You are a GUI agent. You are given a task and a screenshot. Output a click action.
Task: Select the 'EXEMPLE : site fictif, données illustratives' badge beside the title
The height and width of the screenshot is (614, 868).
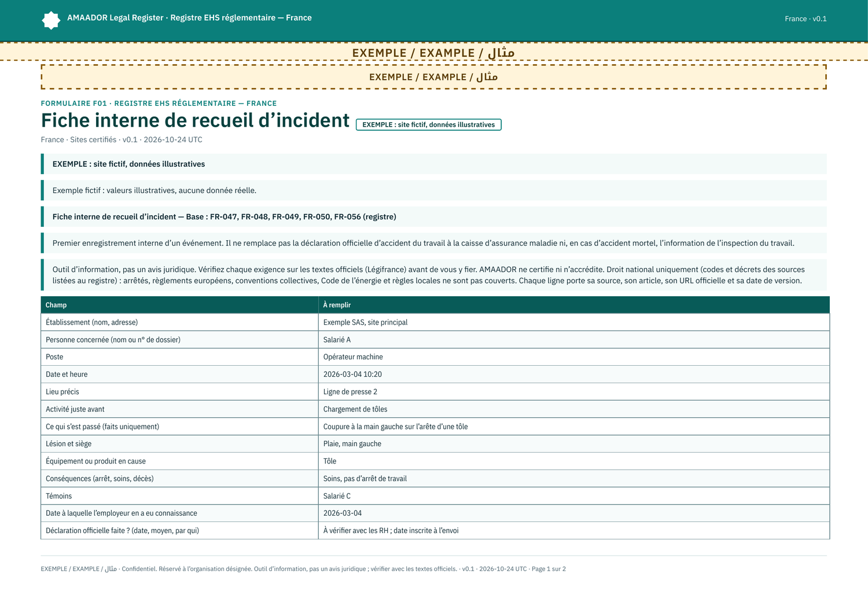[429, 124]
